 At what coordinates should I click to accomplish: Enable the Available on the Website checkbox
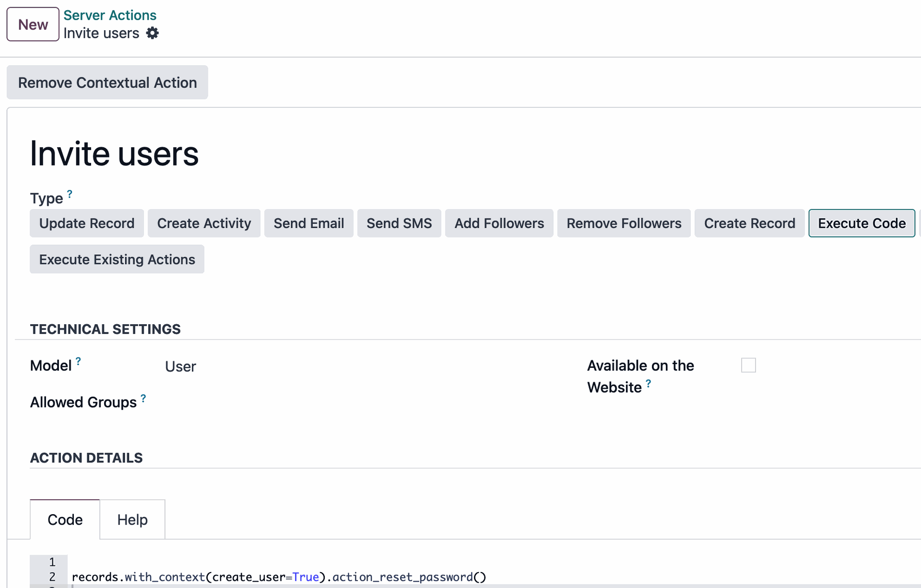click(748, 365)
